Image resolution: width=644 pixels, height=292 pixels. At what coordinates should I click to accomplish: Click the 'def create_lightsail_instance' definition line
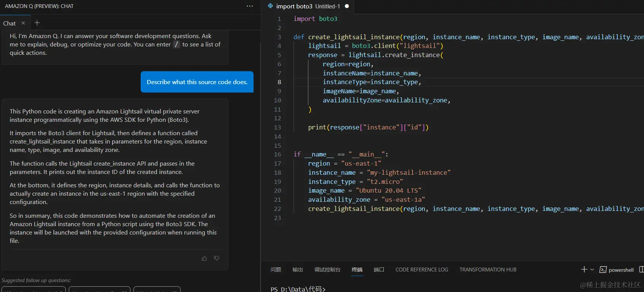468,37
